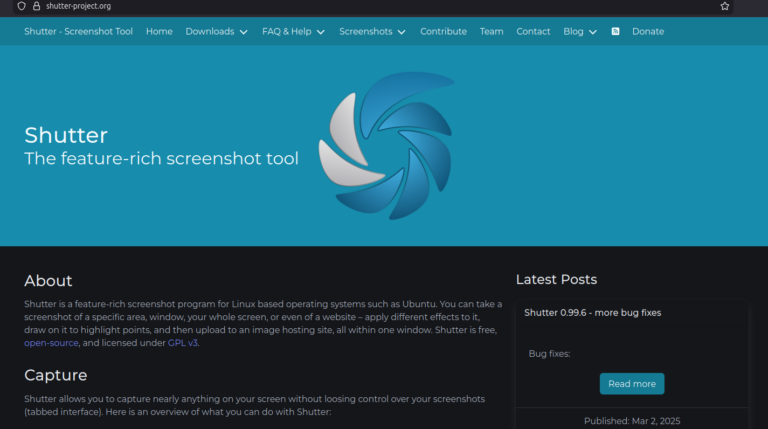Open the Contribute page

[443, 31]
